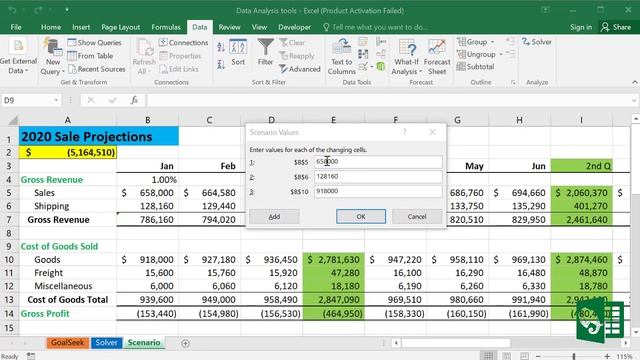Click zoom in plus button
Image resolution: width=640 pixels, height=360 pixels.
607,356
